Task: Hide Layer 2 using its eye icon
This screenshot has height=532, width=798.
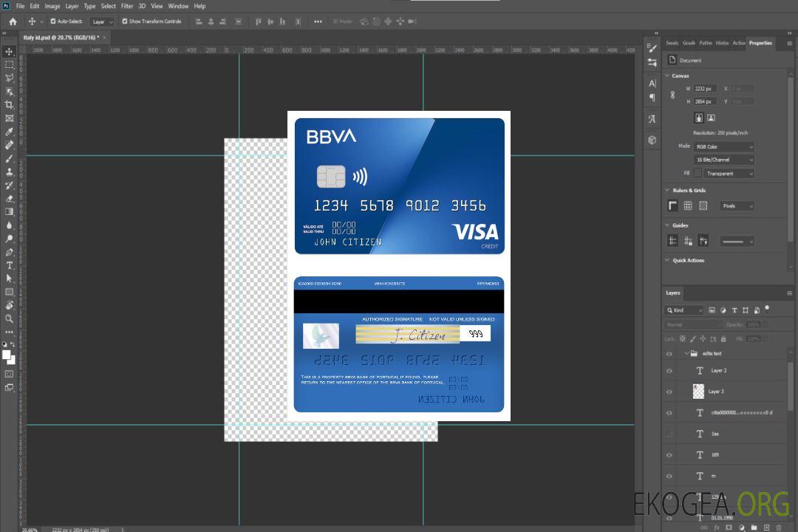Action: click(669, 371)
